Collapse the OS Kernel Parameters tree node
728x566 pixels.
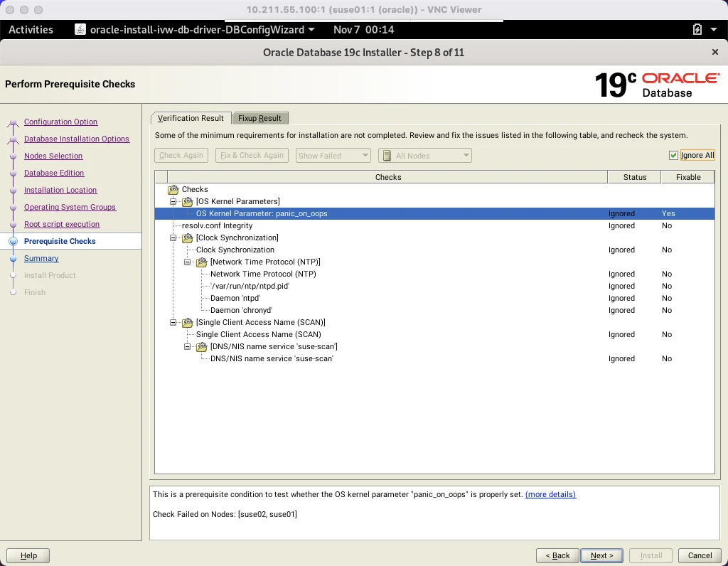(173, 201)
